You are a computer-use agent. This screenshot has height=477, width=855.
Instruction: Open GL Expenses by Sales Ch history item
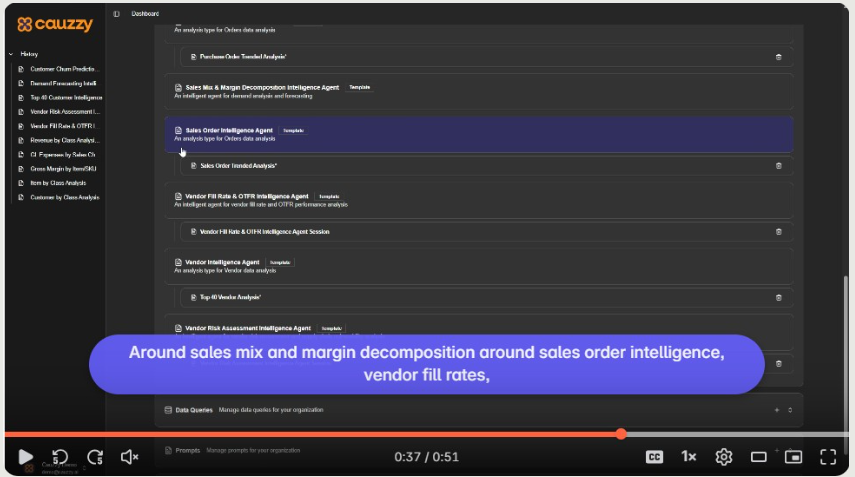tap(59, 155)
